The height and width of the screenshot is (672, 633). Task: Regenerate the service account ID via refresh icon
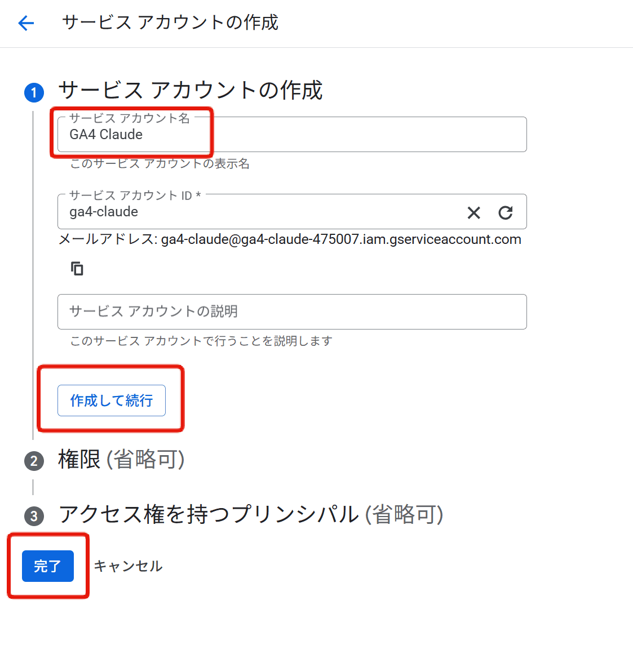tap(505, 212)
